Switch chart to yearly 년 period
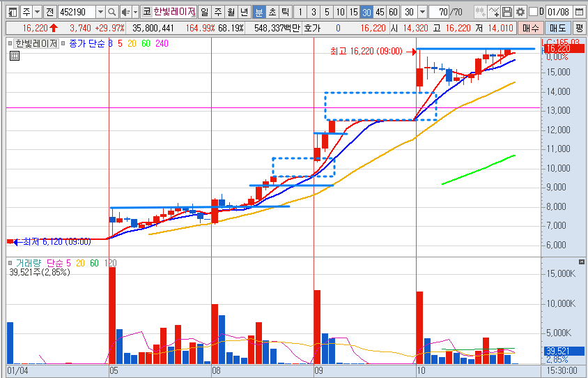Viewport: 588px width, 378px height. pos(244,12)
